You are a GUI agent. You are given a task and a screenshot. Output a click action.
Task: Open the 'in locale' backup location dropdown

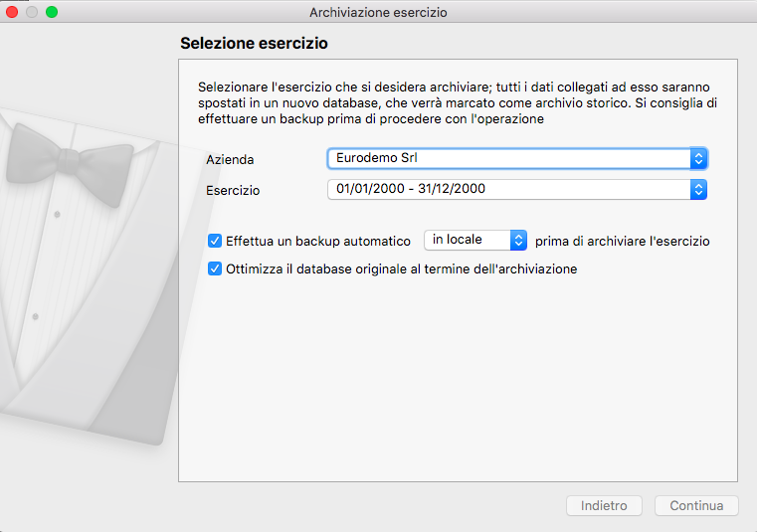466,240
